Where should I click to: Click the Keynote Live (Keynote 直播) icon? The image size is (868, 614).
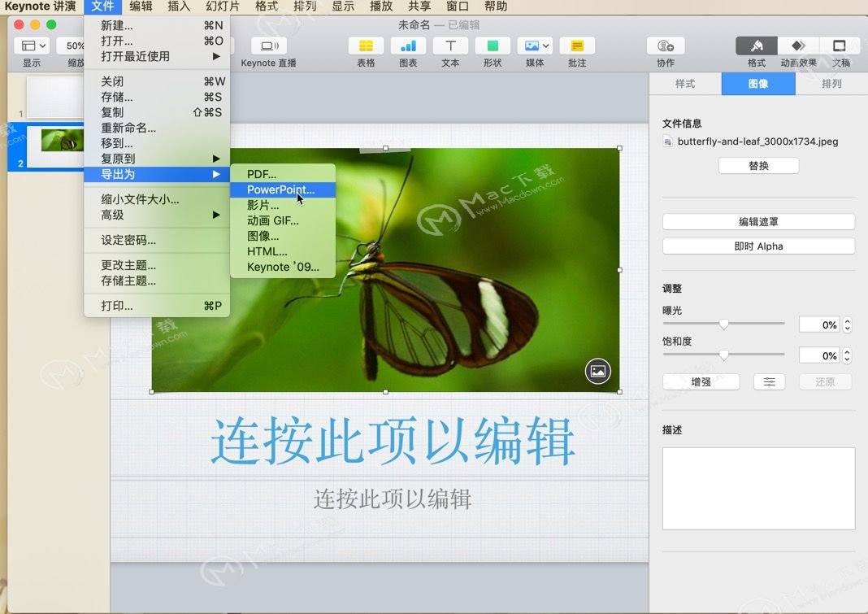268,46
